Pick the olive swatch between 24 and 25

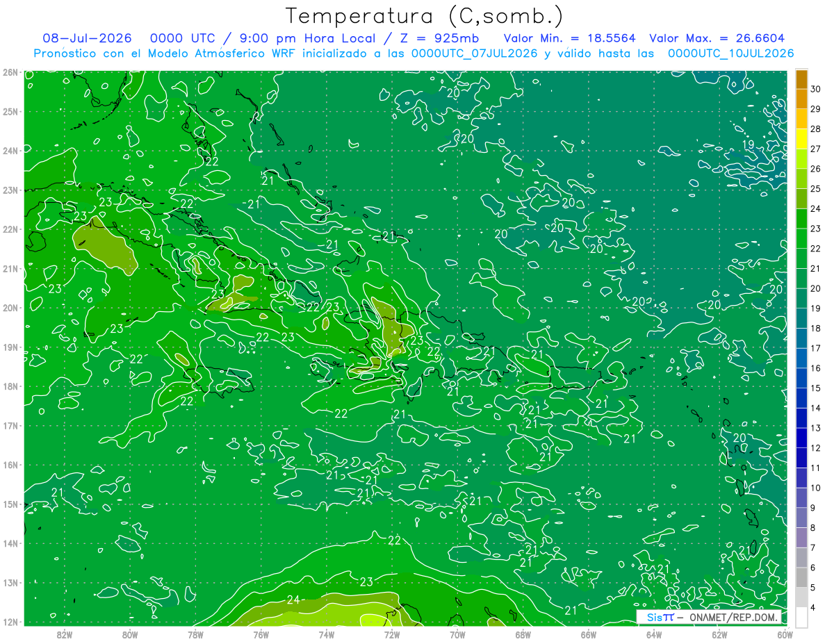[x=801, y=199]
